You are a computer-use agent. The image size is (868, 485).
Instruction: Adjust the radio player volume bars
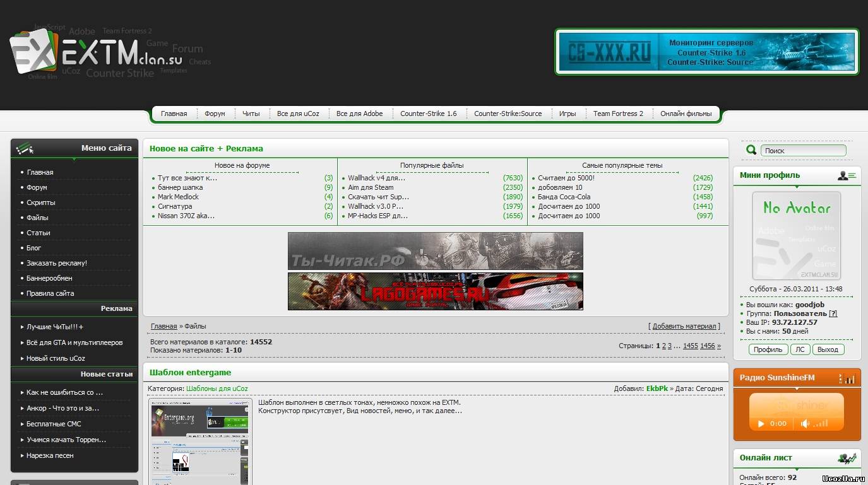pos(822,424)
